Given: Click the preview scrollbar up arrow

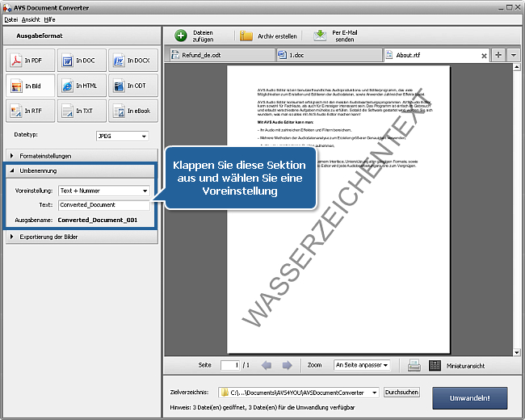Looking at the screenshot, I should pos(517,67).
